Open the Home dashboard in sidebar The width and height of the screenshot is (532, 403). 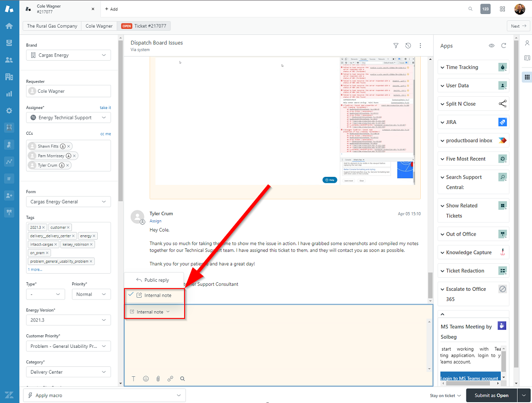9,26
